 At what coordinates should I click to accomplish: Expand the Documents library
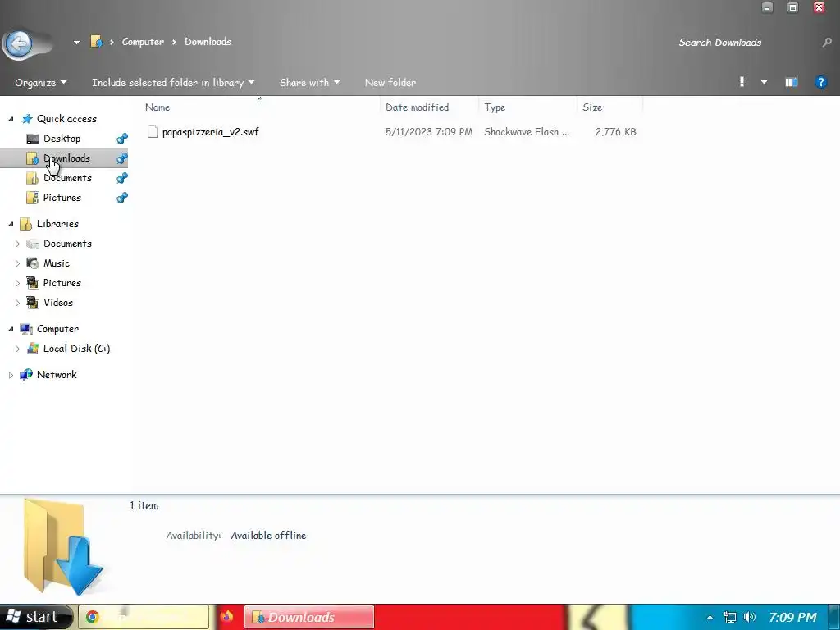click(17, 244)
